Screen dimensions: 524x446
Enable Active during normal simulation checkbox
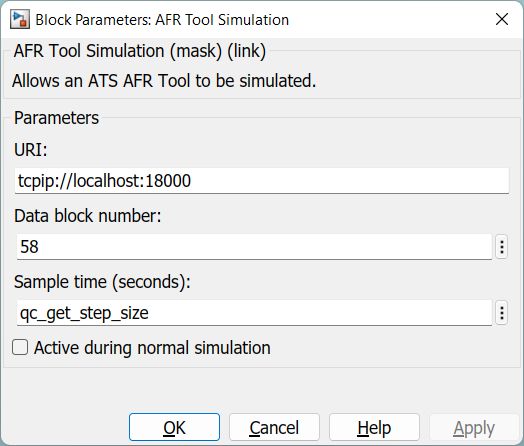click(x=20, y=347)
